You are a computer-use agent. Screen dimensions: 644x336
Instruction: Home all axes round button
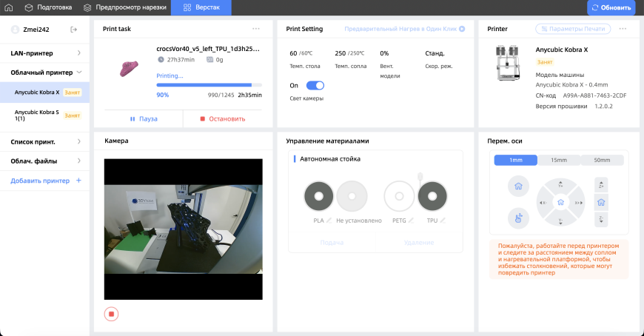tap(518, 186)
